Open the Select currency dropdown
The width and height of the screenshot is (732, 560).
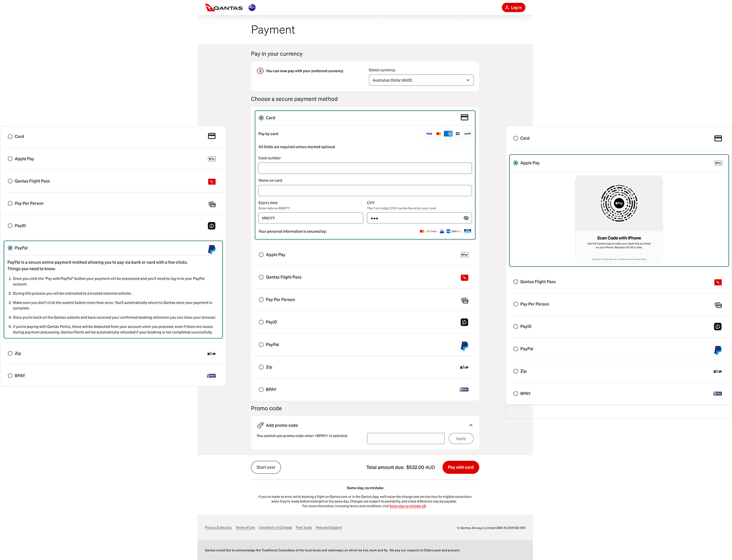[421, 80]
